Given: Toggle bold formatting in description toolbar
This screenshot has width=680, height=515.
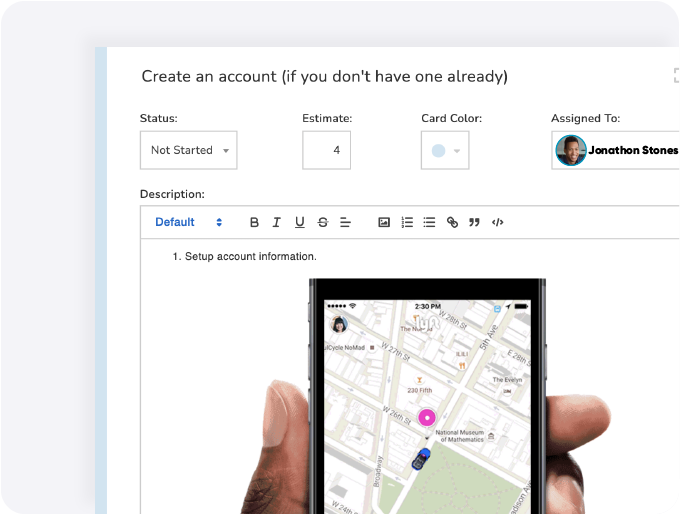Looking at the screenshot, I should pos(254,222).
